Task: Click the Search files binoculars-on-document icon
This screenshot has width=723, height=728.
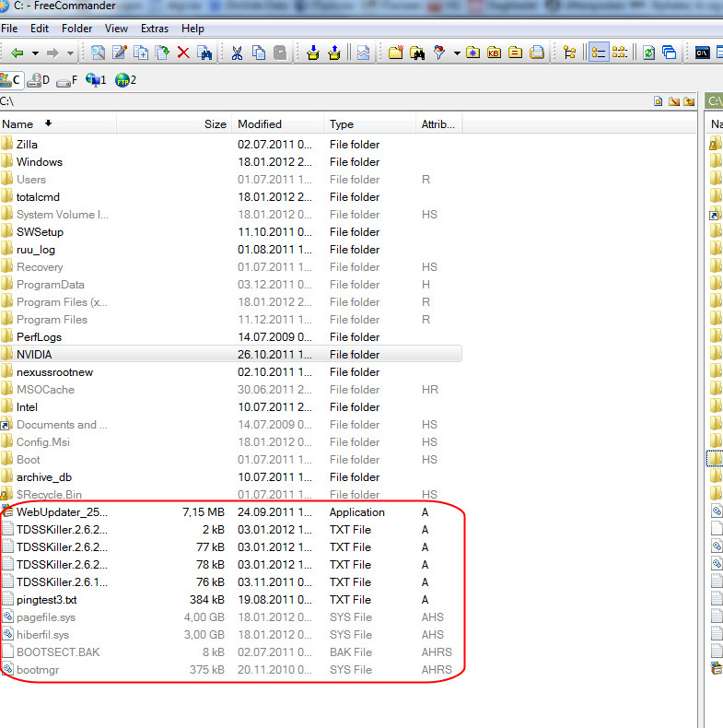Action: tap(204, 53)
